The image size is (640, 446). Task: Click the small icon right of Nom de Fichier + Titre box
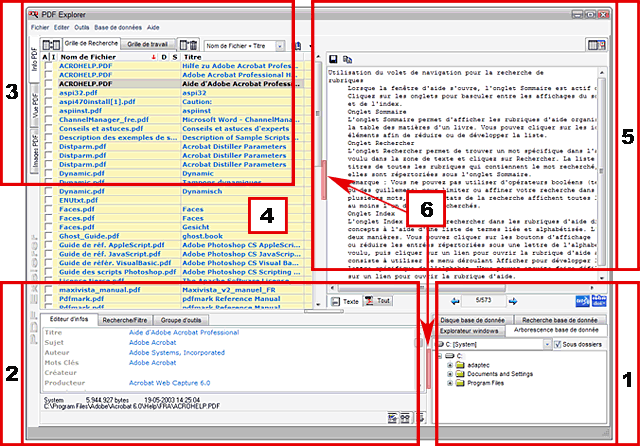pyautogui.click(x=298, y=46)
